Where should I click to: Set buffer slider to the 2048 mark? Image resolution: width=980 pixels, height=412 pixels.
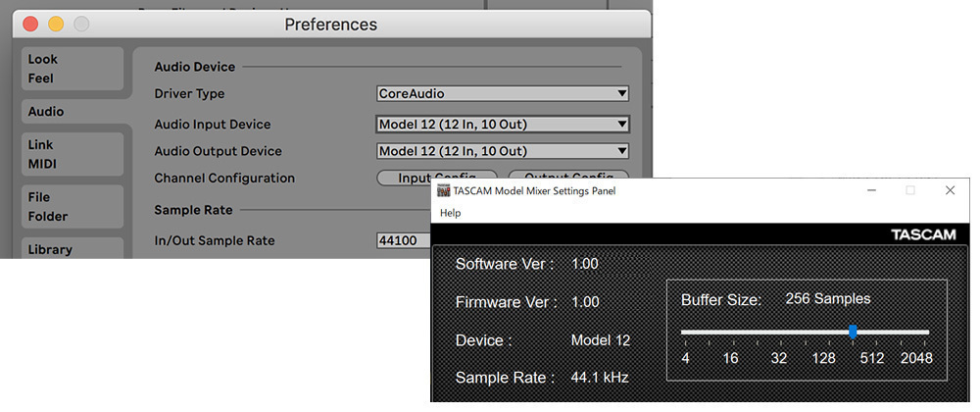pyautogui.click(x=916, y=358)
